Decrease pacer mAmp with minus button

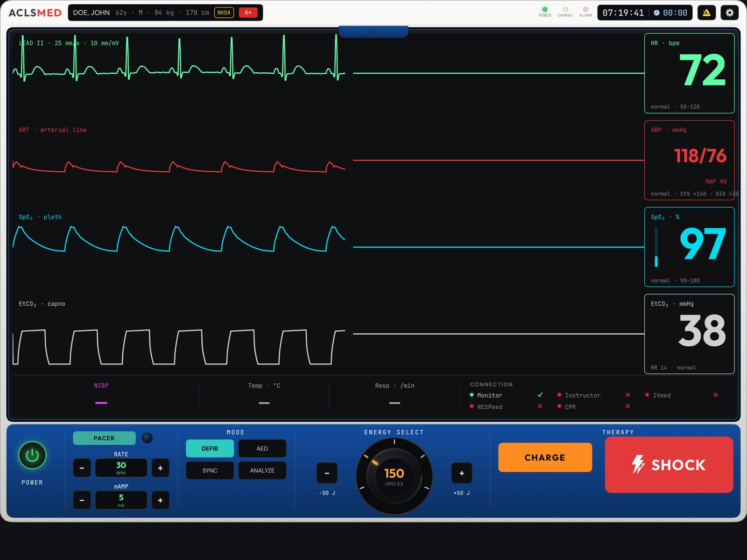[82, 500]
